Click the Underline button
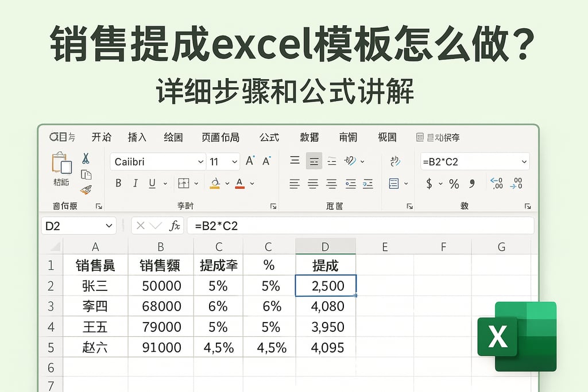The height and width of the screenshot is (392, 588). [x=153, y=183]
